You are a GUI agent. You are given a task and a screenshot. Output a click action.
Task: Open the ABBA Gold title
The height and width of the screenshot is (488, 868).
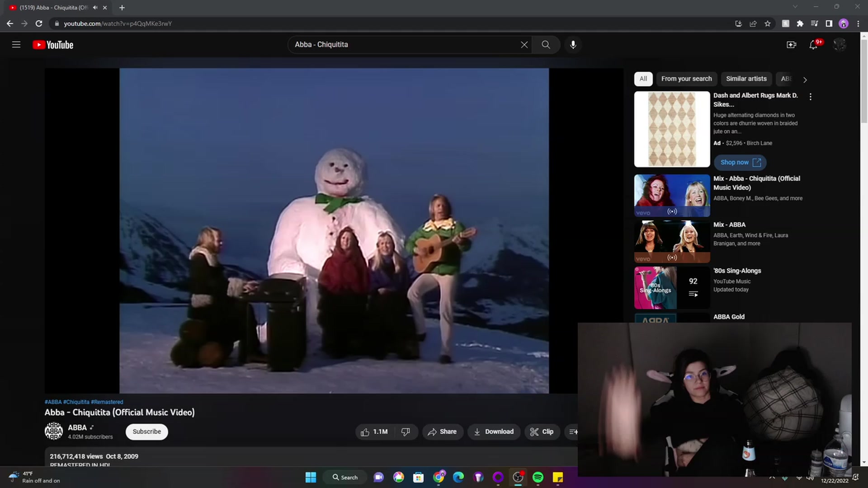click(729, 317)
